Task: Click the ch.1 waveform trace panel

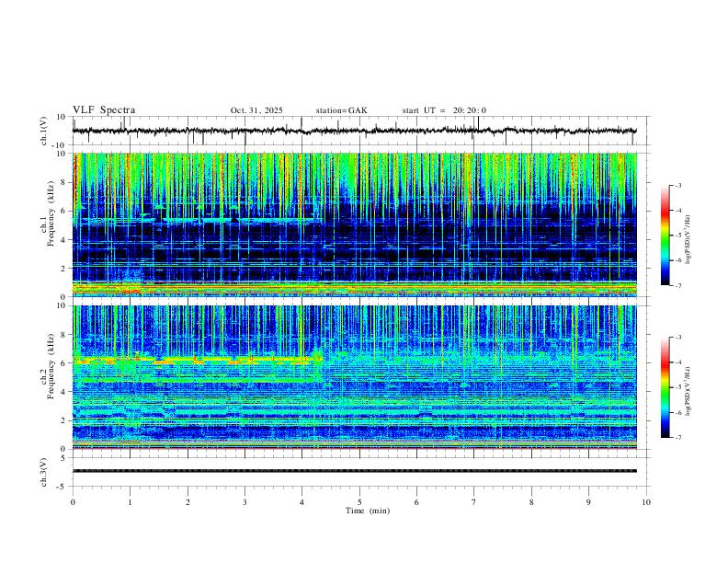Action: pyautogui.click(x=360, y=131)
